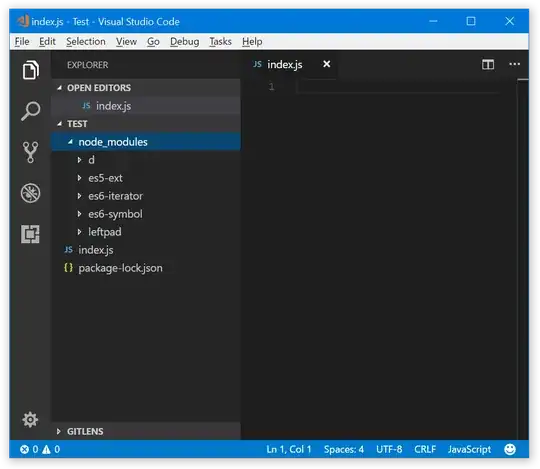Click Ln 1, Col 1 in status bar
This screenshot has height=469, width=540.
click(x=289, y=449)
